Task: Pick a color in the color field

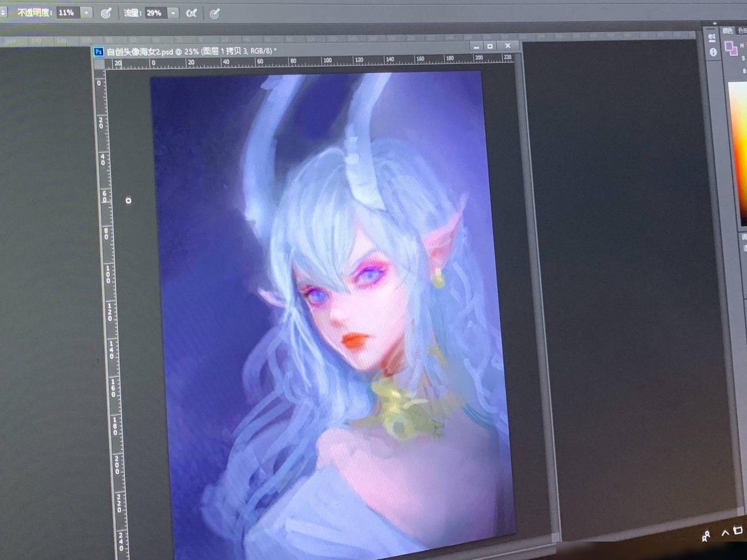Action: point(737,153)
